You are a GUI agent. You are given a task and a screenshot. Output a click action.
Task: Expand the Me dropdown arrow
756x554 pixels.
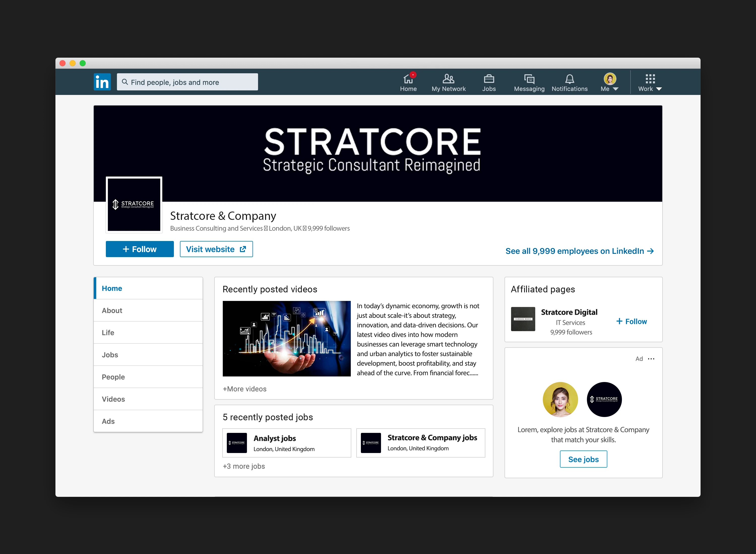click(615, 89)
